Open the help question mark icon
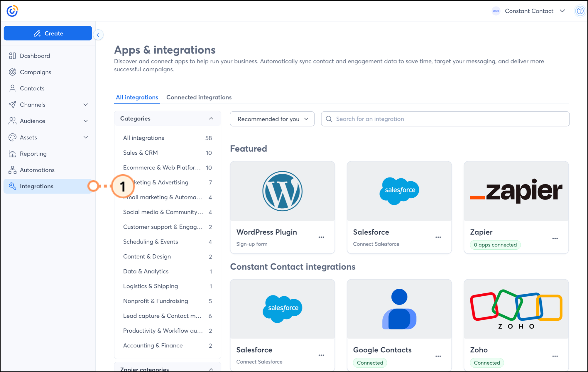Image resolution: width=588 pixels, height=372 pixels. [580, 11]
